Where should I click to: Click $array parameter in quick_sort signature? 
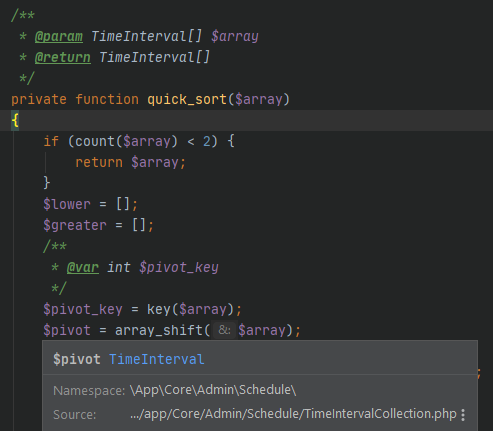click(259, 99)
